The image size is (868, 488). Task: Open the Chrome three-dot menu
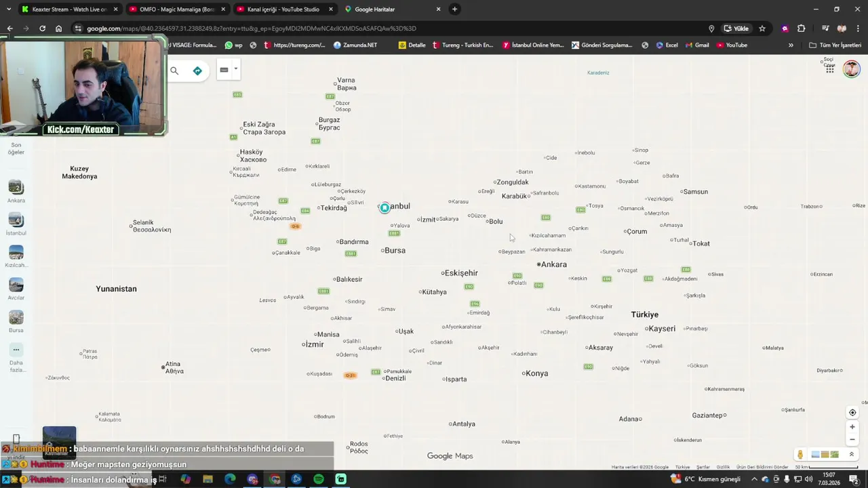(x=858, y=28)
